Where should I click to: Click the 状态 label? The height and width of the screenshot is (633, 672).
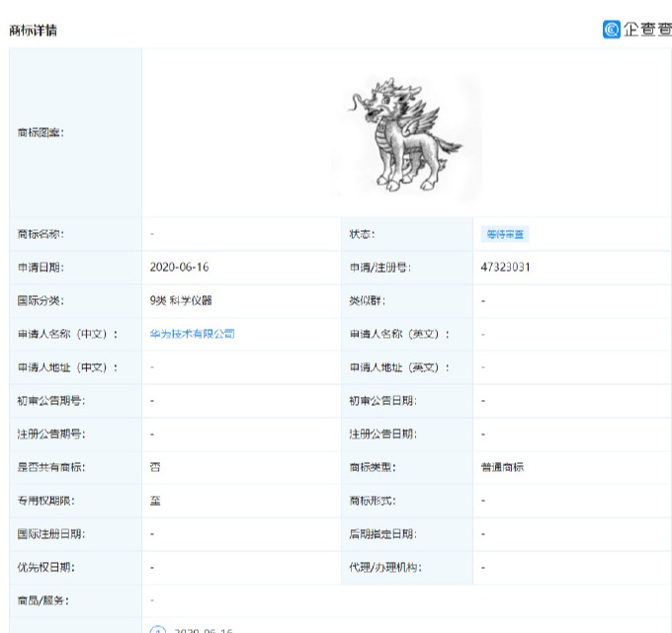(x=362, y=234)
